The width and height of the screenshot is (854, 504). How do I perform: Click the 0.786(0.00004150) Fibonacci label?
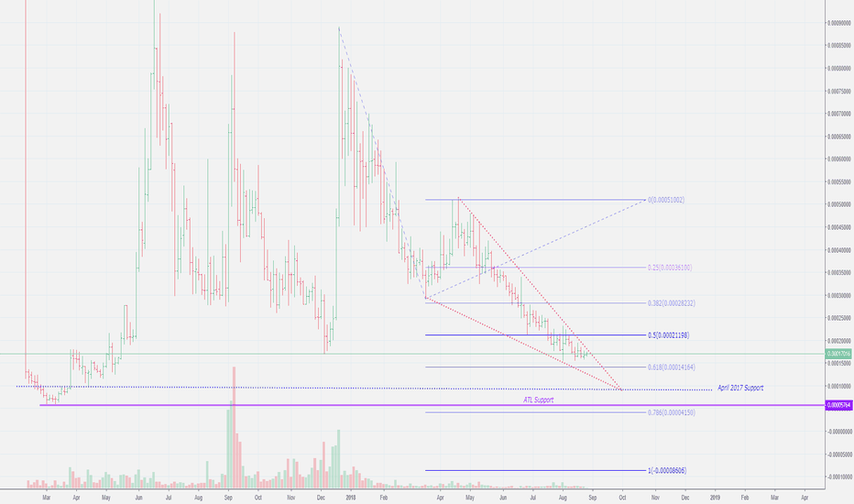click(671, 412)
